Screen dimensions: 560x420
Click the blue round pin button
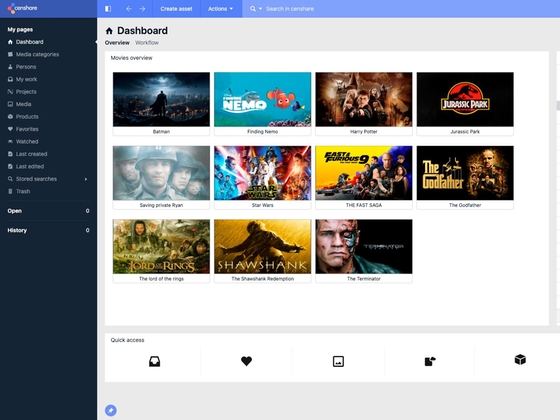coord(111,410)
